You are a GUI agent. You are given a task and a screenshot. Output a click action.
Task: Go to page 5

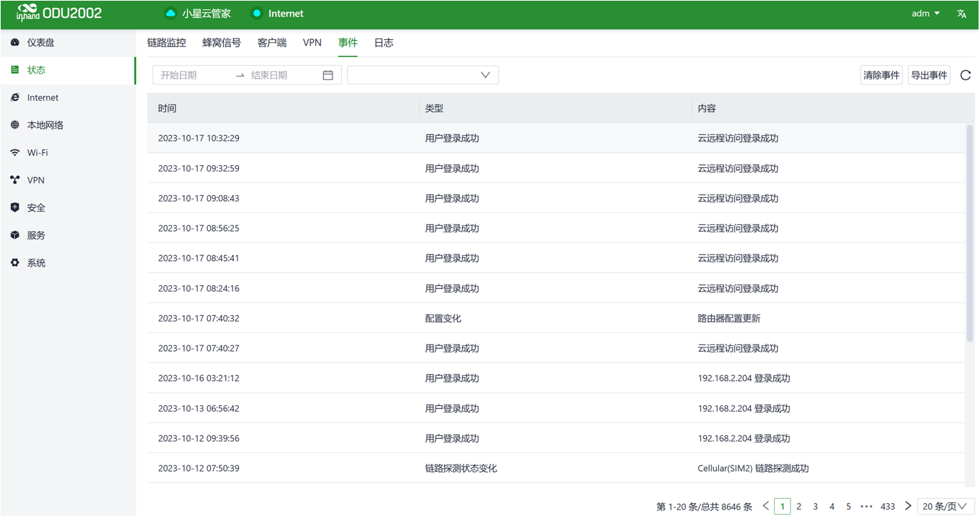pyautogui.click(x=848, y=507)
